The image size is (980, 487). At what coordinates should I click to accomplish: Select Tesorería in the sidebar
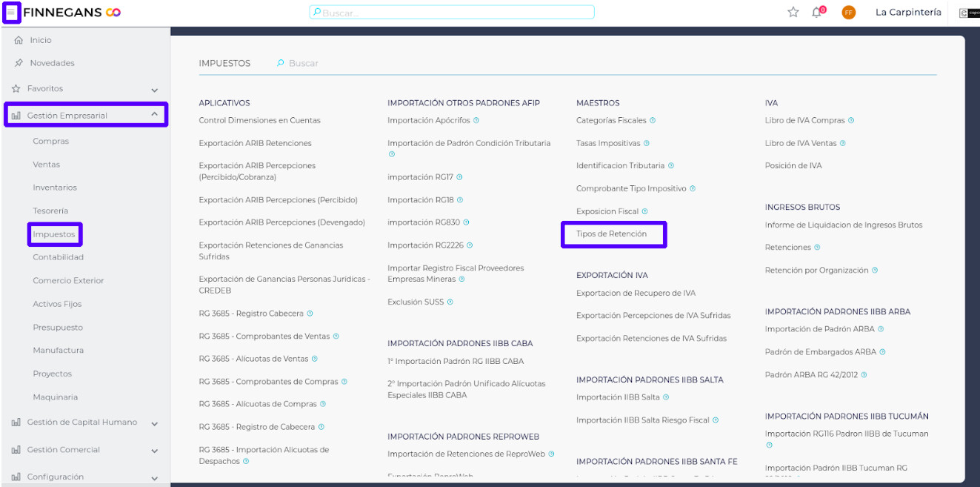tap(50, 211)
